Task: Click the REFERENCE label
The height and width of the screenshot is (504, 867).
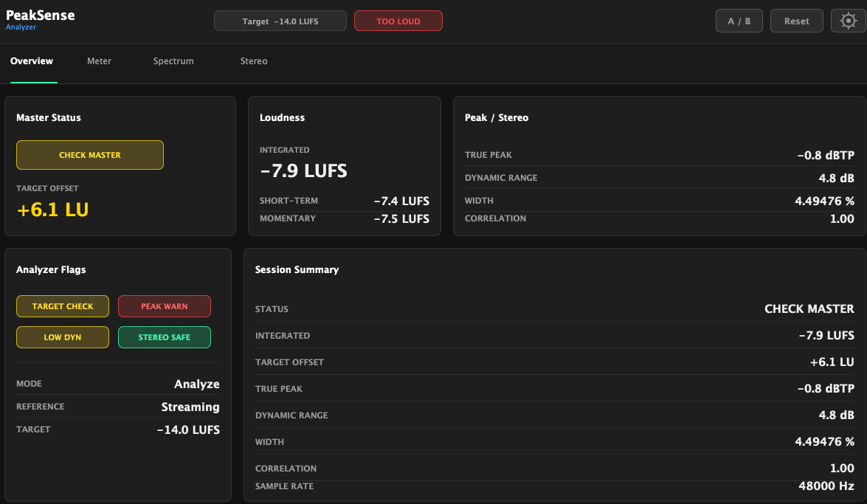Action: [41, 407]
